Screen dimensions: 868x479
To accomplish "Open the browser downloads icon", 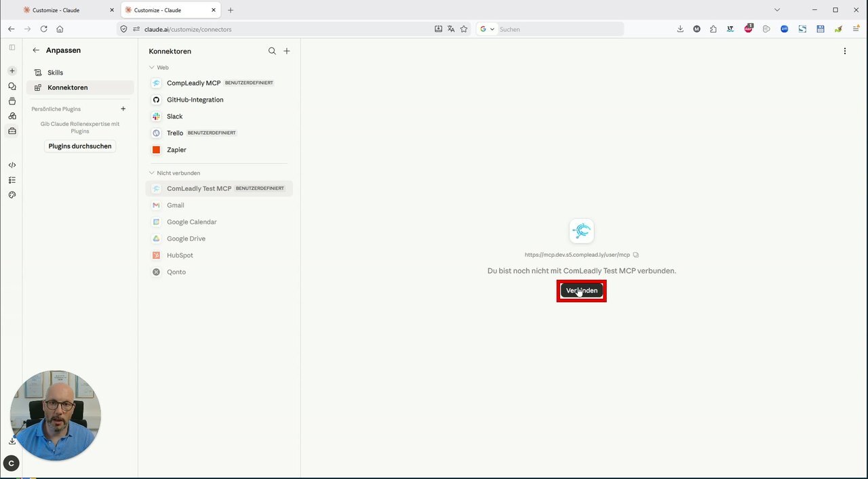I will (680, 29).
